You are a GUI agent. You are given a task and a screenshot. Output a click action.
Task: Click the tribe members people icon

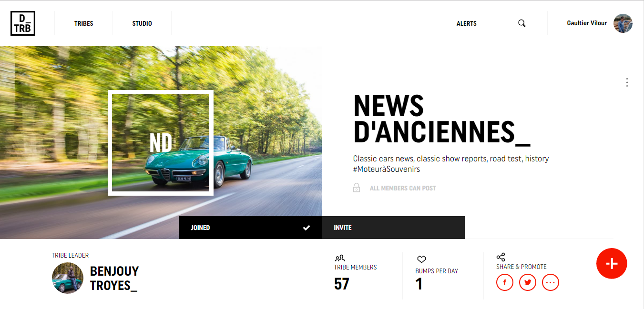coord(339,259)
